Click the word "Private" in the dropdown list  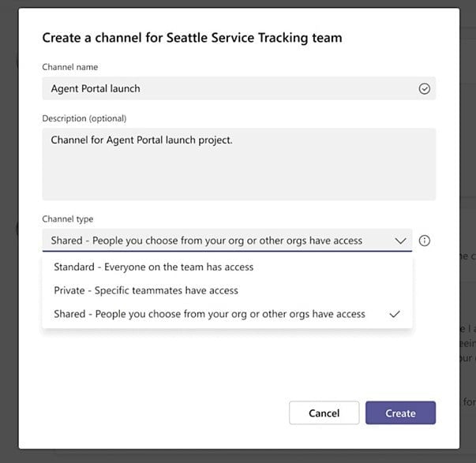click(69, 290)
